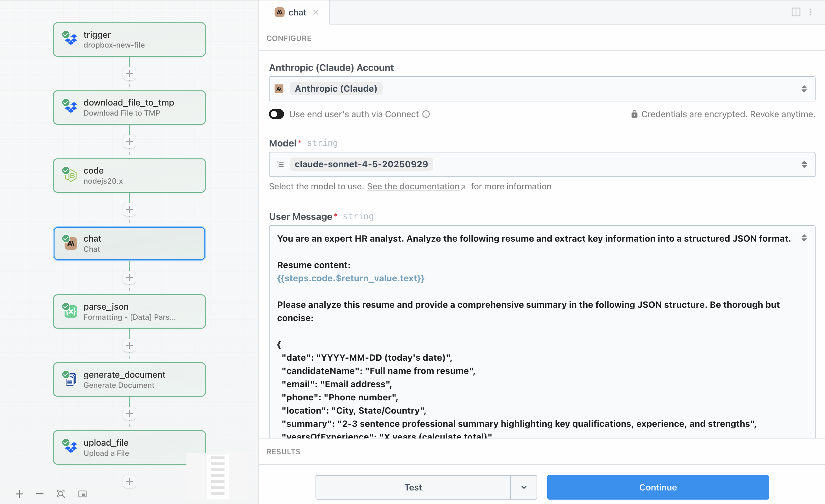Click the parse_json formatting step icon
Image resolution: width=825 pixels, height=504 pixels.
click(70, 312)
